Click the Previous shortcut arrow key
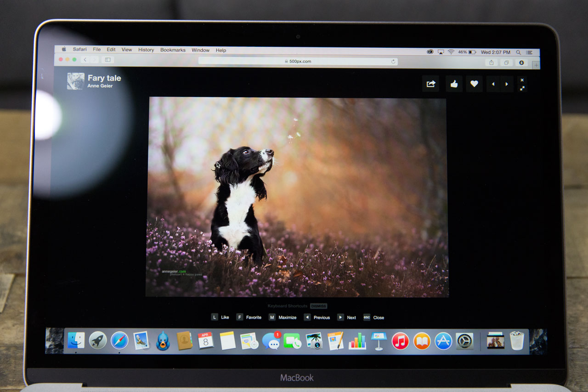Viewport: 588px width, 392px height. 307,317
